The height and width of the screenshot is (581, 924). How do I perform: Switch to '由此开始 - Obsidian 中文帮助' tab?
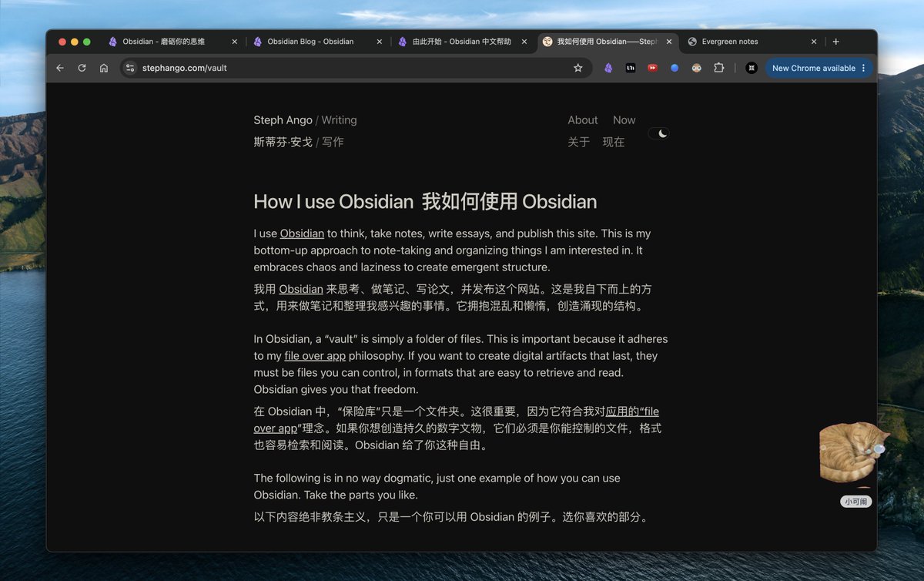pyautogui.click(x=461, y=42)
